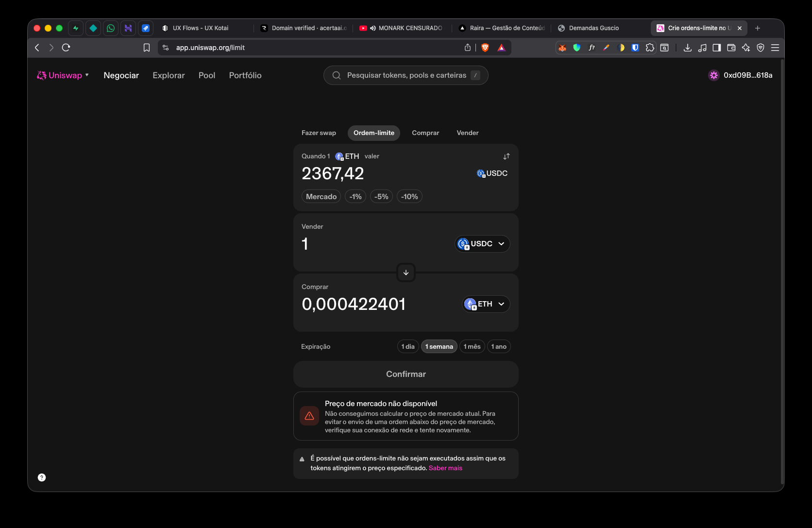Open the color picker eyedropper extension

606,48
